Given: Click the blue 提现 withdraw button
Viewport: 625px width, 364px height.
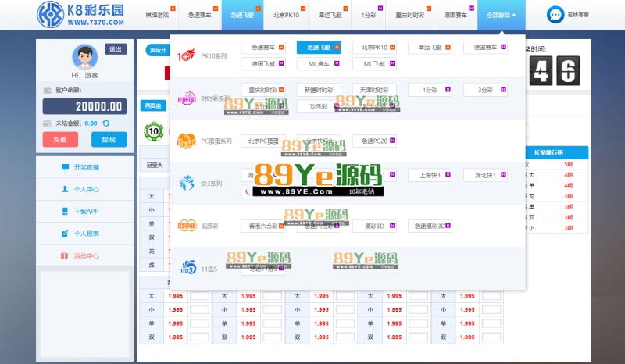Looking at the screenshot, I should pyautogui.click(x=109, y=140).
